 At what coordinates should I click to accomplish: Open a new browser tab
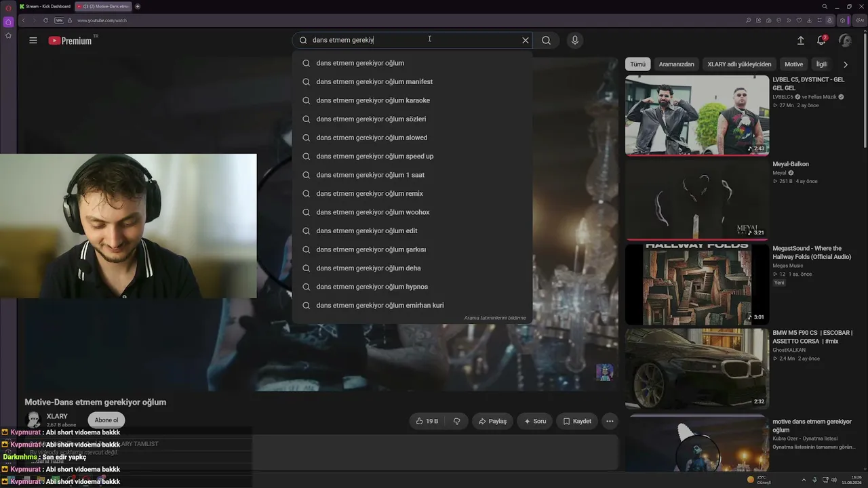coord(138,6)
